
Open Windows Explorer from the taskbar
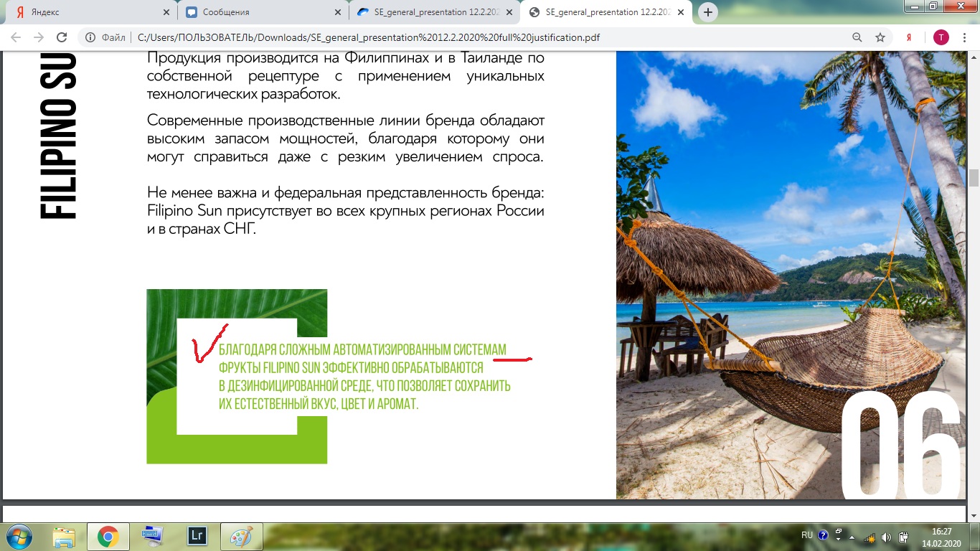(x=64, y=537)
